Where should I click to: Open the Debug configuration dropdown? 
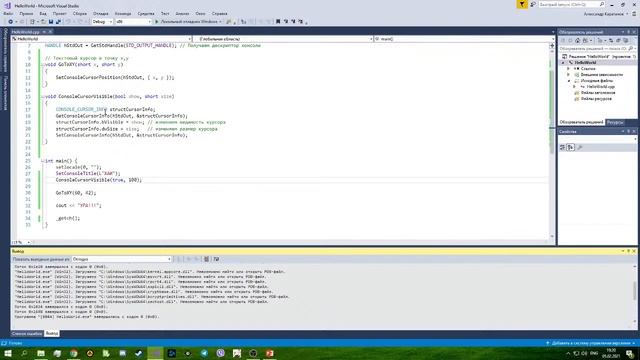102,22
